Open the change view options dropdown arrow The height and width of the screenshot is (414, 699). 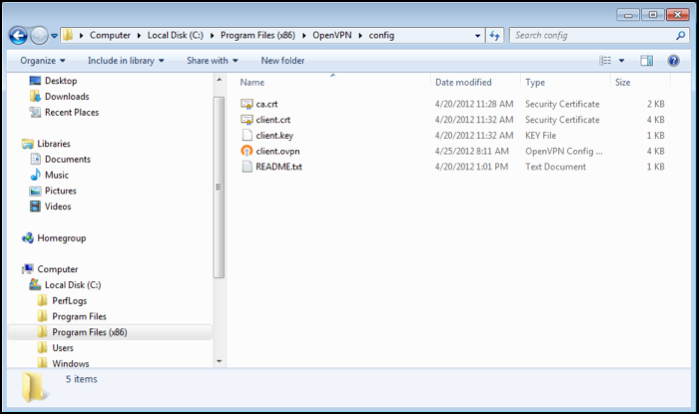click(x=622, y=60)
